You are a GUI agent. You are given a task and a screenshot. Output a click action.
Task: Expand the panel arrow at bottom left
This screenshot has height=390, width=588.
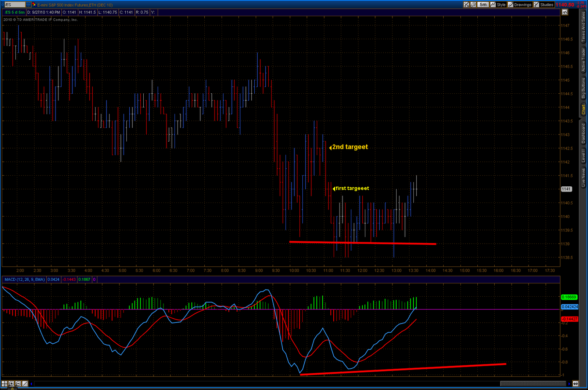[x=12, y=388]
